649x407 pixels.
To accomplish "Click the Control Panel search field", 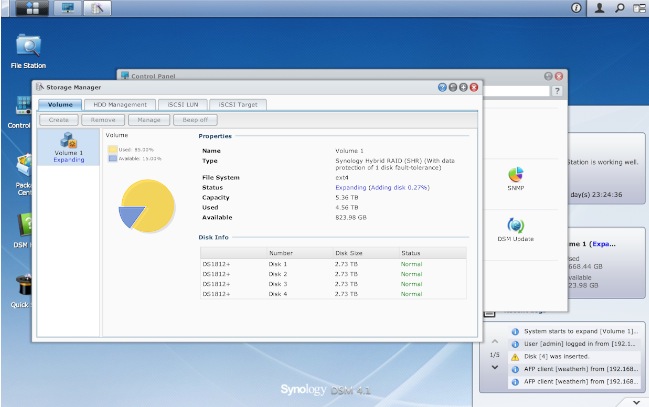I will click(517, 91).
